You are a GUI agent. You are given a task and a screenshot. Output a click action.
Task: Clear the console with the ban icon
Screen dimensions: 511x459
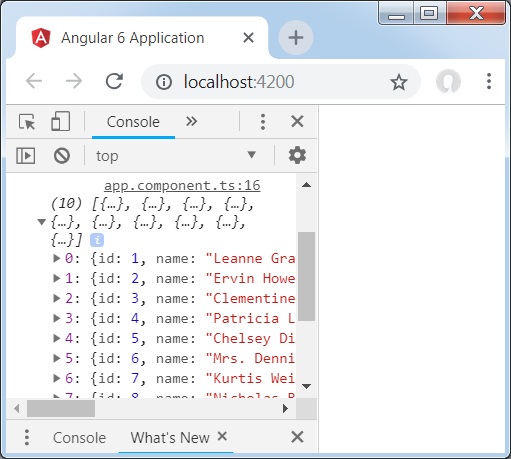(62, 156)
